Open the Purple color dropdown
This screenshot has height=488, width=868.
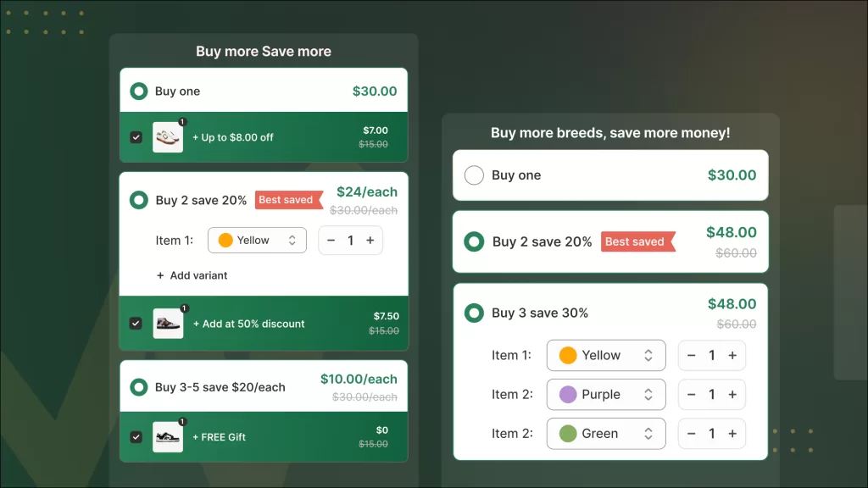pos(605,395)
